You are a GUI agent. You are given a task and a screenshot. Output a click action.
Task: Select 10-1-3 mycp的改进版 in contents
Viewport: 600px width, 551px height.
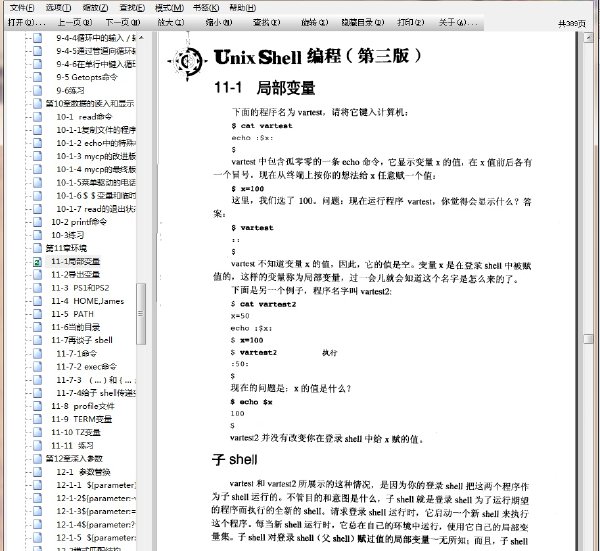(96, 156)
